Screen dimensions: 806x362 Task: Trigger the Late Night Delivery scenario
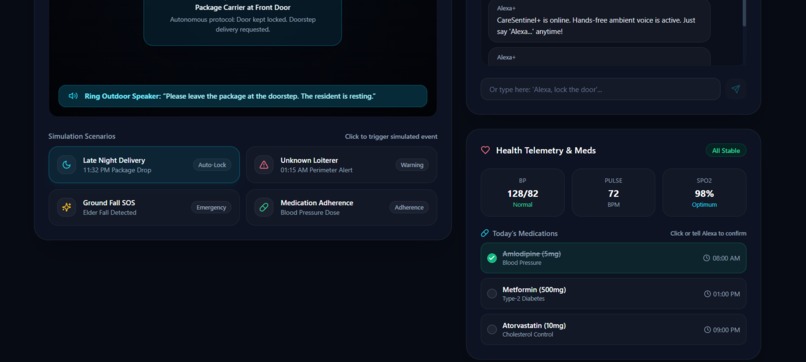pos(144,165)
